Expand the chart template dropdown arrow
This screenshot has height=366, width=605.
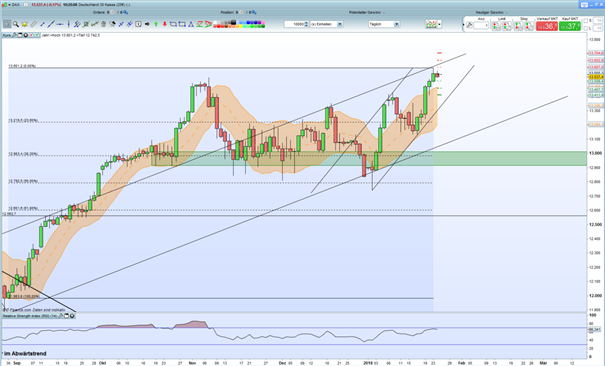(x=439, y=24)
